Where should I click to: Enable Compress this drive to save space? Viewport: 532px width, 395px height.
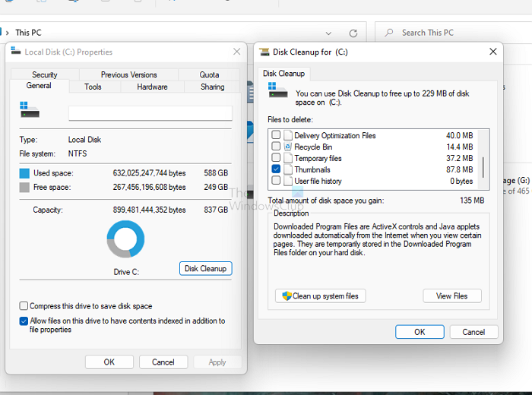pyautogui.click(x=24, y=306)
